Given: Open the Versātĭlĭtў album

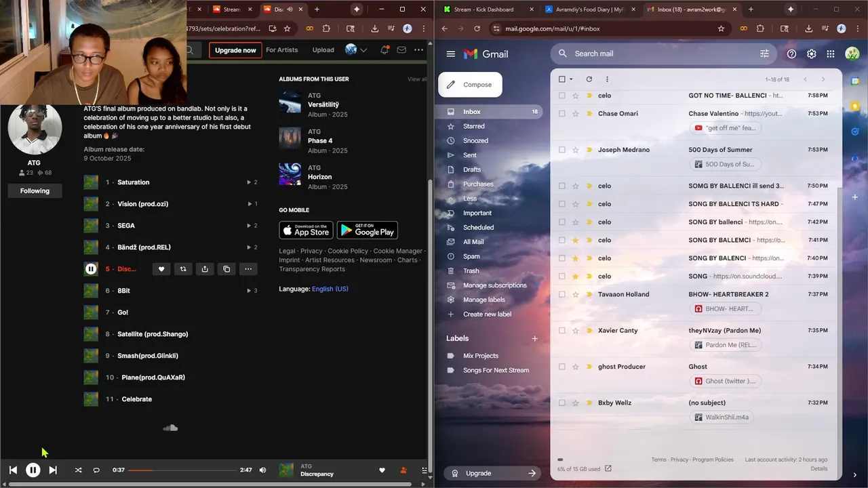Looking at the screenshot, I should click(323, 105).
